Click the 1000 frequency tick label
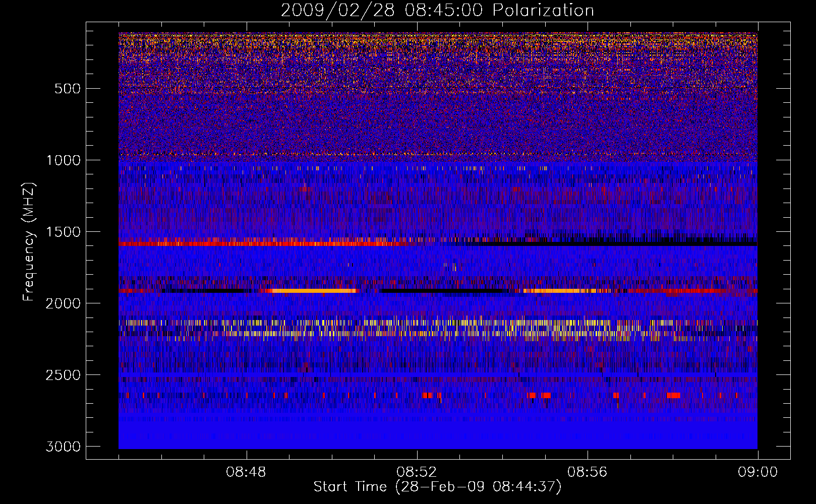The height and width of the screenshot is (504, 816). (x=63, y=160)
